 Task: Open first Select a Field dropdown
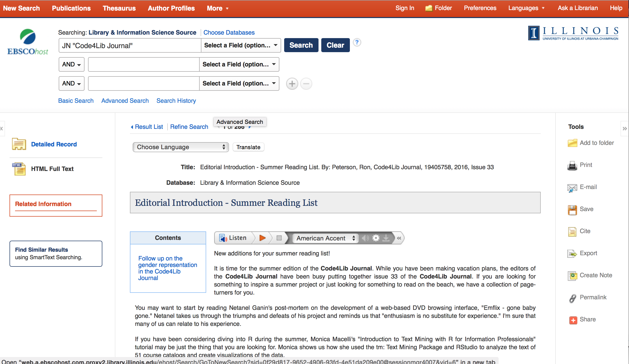click(x=241, y=45)
